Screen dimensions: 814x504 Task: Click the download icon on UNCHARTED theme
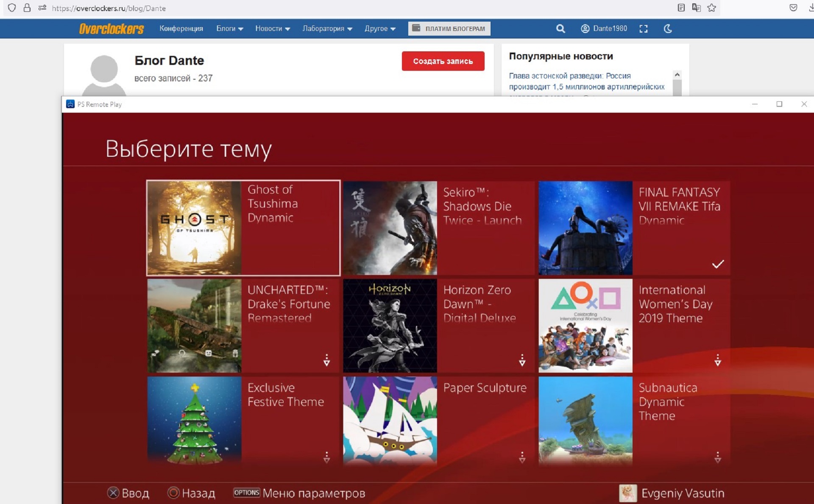click(326, 360)
